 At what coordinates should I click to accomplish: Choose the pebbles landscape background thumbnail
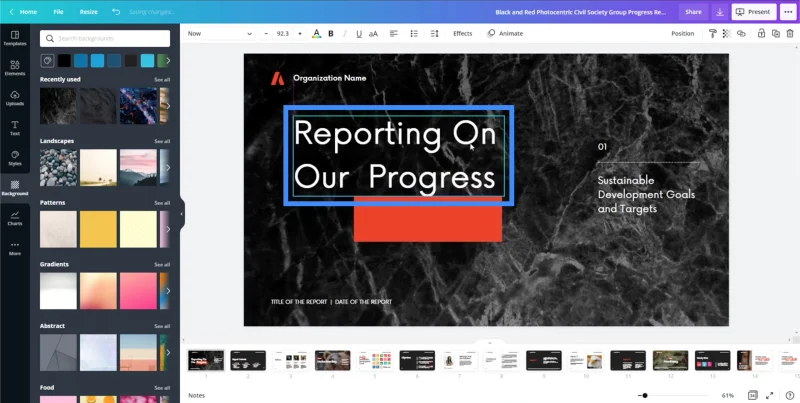point(59,167)
